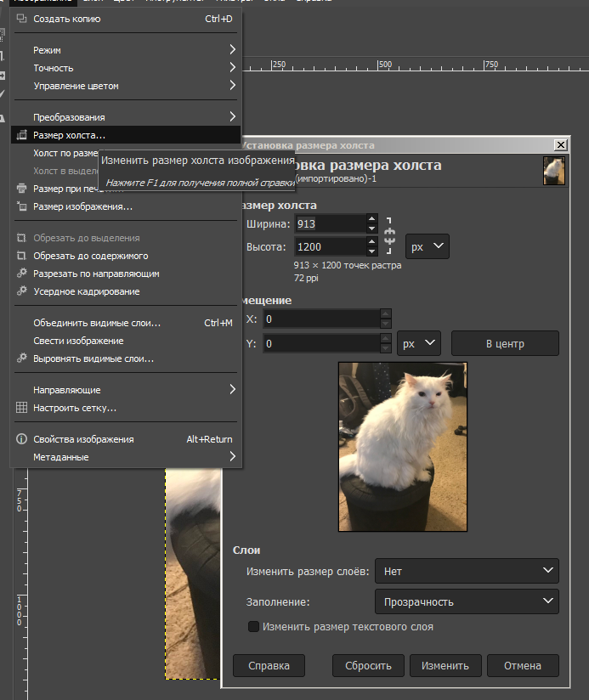Screen dimensions: 589x700
Task: Click the scale icon beside Размер изображения
Action: point(21,206)
